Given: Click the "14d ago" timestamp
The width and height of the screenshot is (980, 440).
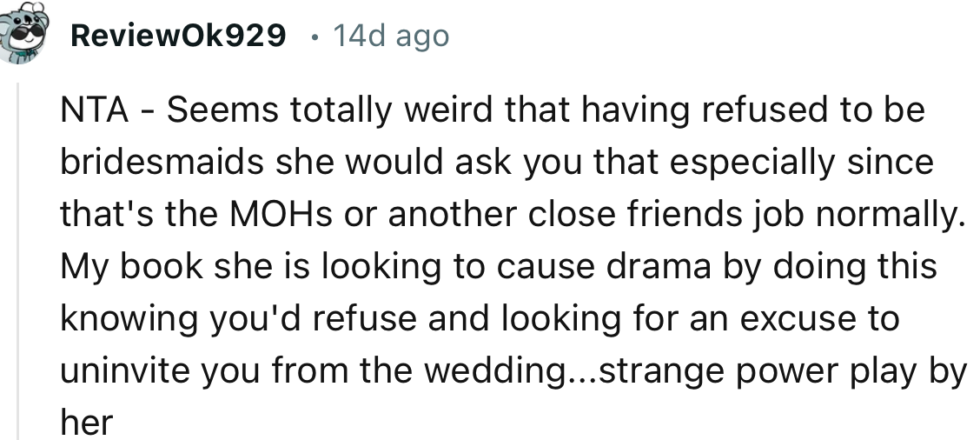Looking at the screenshot, I should (x=391, y=36).
